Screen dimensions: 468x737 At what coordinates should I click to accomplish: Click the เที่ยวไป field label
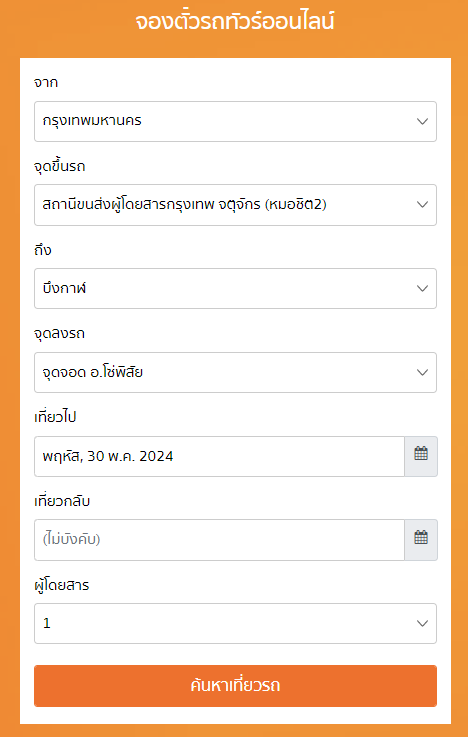(55, 417)
